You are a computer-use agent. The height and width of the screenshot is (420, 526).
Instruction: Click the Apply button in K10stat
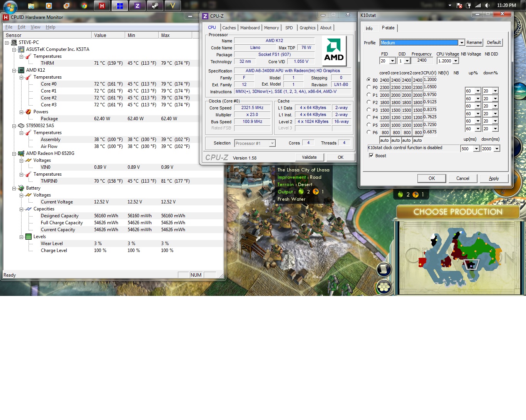(x=494, y=178)
